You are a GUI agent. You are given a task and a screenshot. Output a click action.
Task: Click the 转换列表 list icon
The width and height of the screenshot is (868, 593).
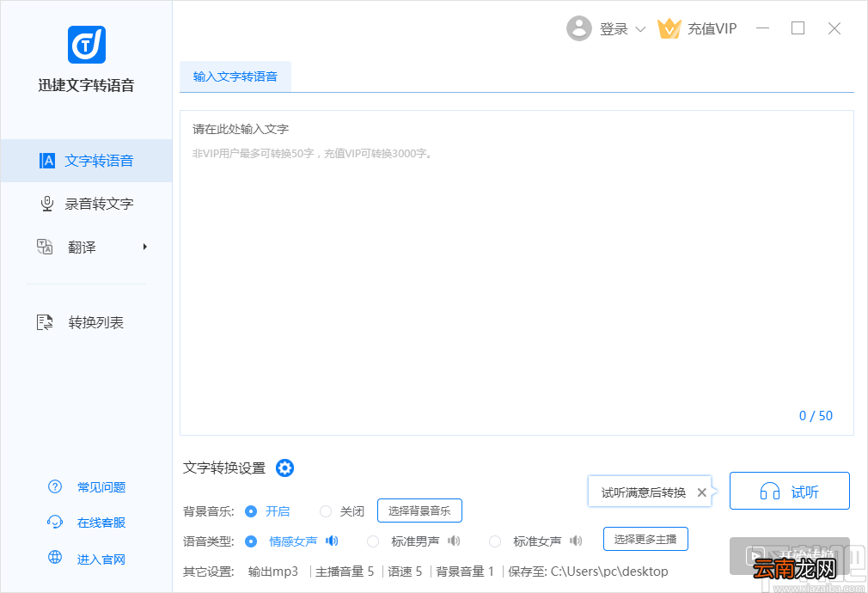pos(45,322)
